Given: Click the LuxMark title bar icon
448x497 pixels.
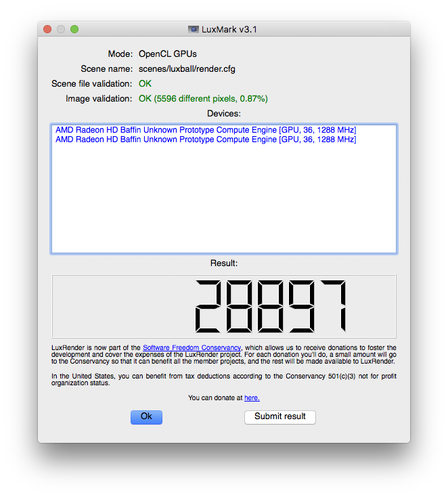Looking at the screenshot, I should (194, 30).
